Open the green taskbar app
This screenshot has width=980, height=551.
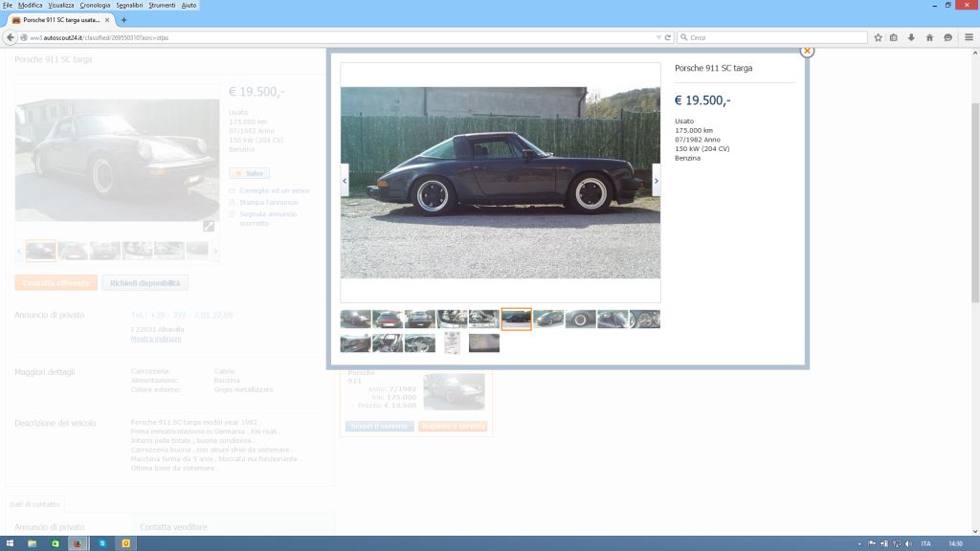[x=55, y=543]
